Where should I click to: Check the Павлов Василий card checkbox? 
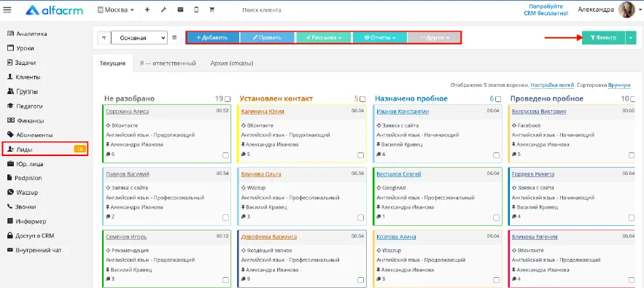tap(225, 218)
